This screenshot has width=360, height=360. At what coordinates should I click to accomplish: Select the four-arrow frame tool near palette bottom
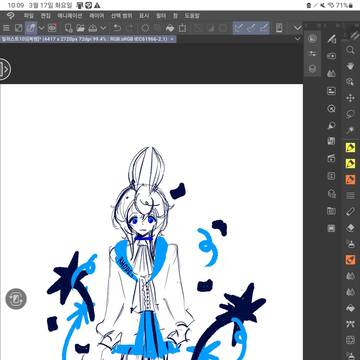(x=350, y=340)
